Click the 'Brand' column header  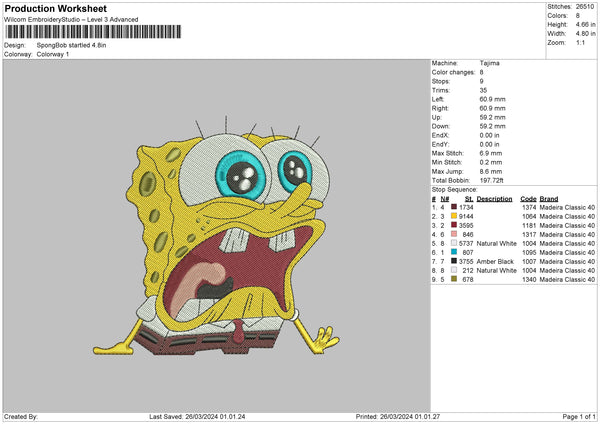(549, 199)
